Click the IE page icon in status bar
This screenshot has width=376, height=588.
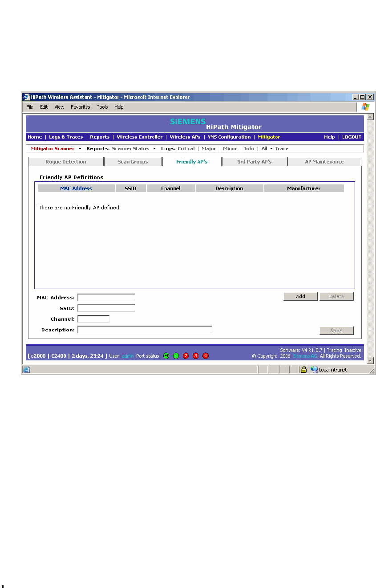tap(26, 369)
